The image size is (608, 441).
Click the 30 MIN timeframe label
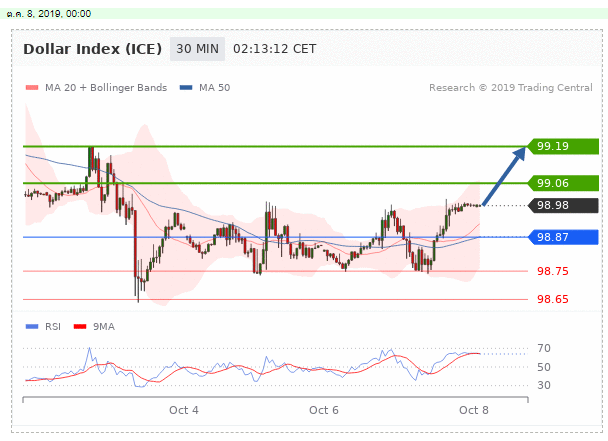[x=197, y=49]
